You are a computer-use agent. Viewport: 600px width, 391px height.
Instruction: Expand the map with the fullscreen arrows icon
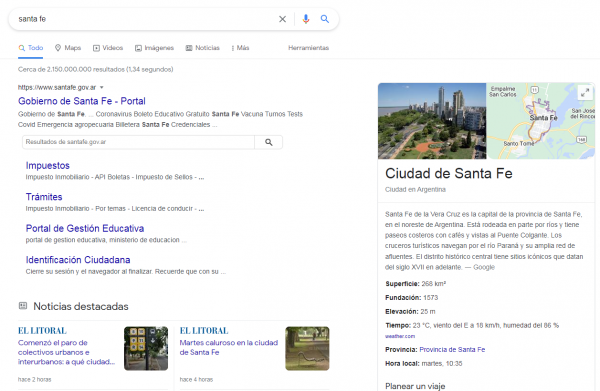[585, 92]
